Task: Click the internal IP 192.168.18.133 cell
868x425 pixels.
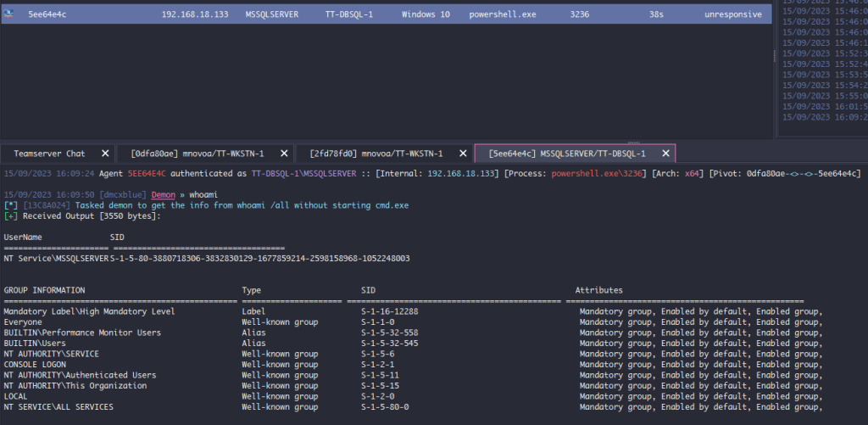Action: point(194,14)
